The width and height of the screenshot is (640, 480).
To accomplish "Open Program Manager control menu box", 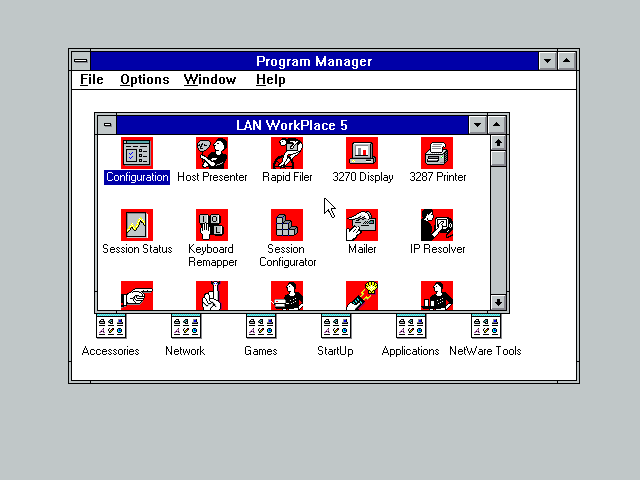I will coord(81,61).
